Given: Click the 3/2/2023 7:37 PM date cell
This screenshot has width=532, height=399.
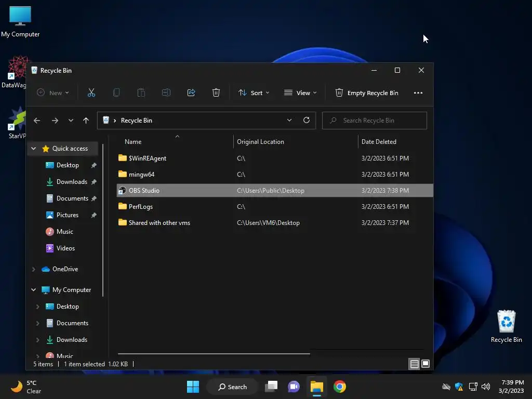Looking at the screenshot, I should (385, 223).
